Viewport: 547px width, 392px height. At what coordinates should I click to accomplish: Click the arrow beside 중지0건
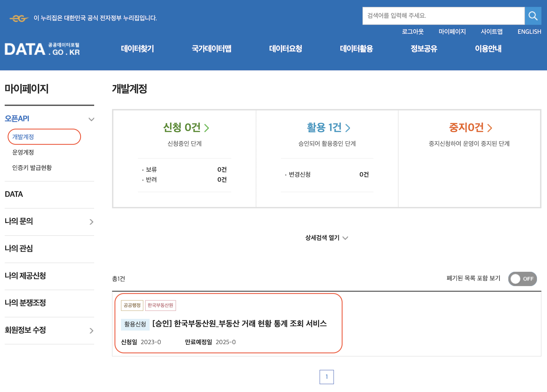[x=490, y=128]
